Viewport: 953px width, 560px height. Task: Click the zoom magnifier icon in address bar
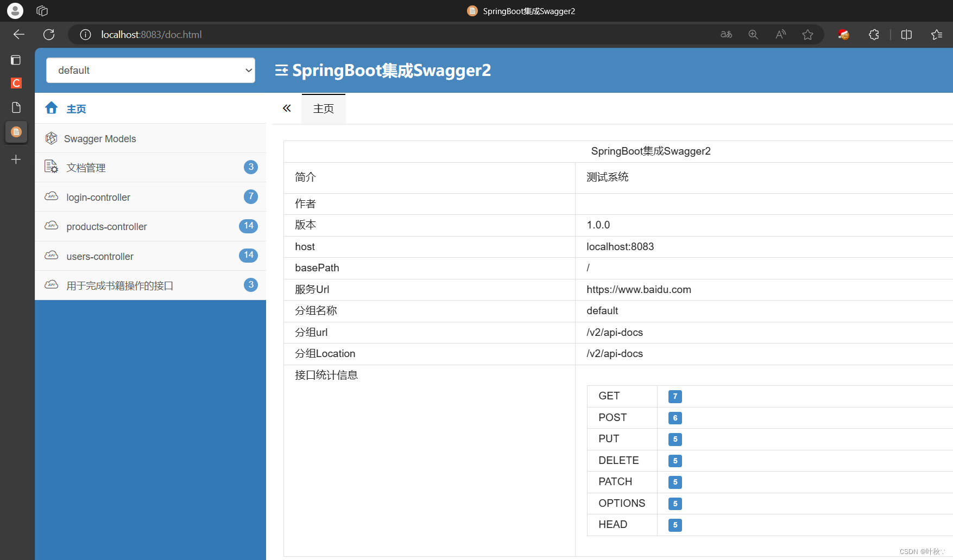tap(753, 35)
